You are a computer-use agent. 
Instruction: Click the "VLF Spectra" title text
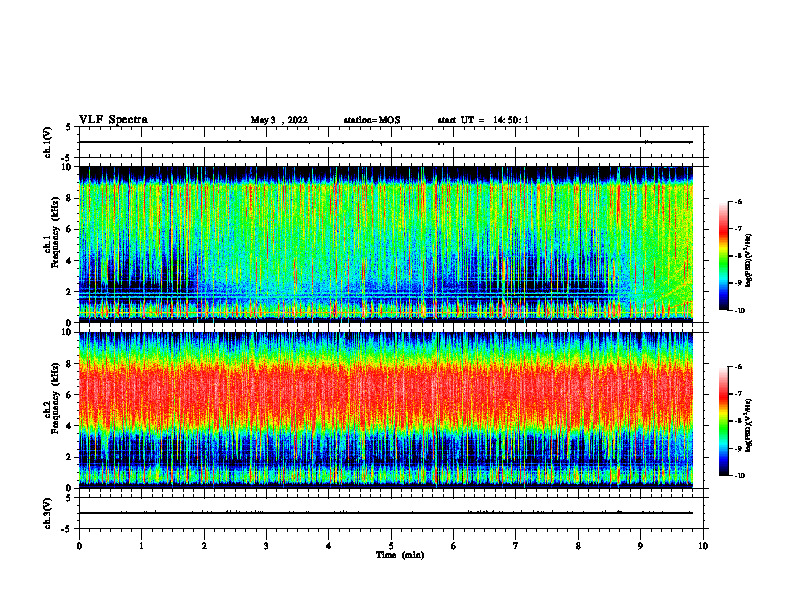pyautogui.click(x=113, y=120)
